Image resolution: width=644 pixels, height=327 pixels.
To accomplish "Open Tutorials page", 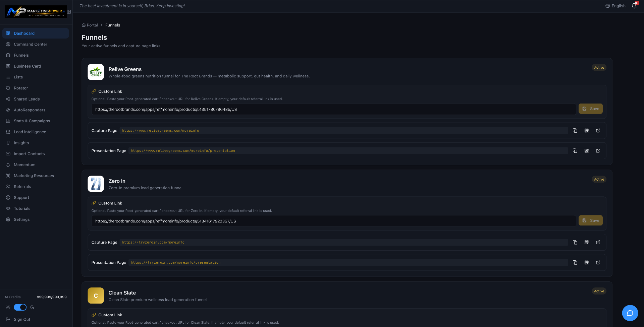I will (36, 208).
